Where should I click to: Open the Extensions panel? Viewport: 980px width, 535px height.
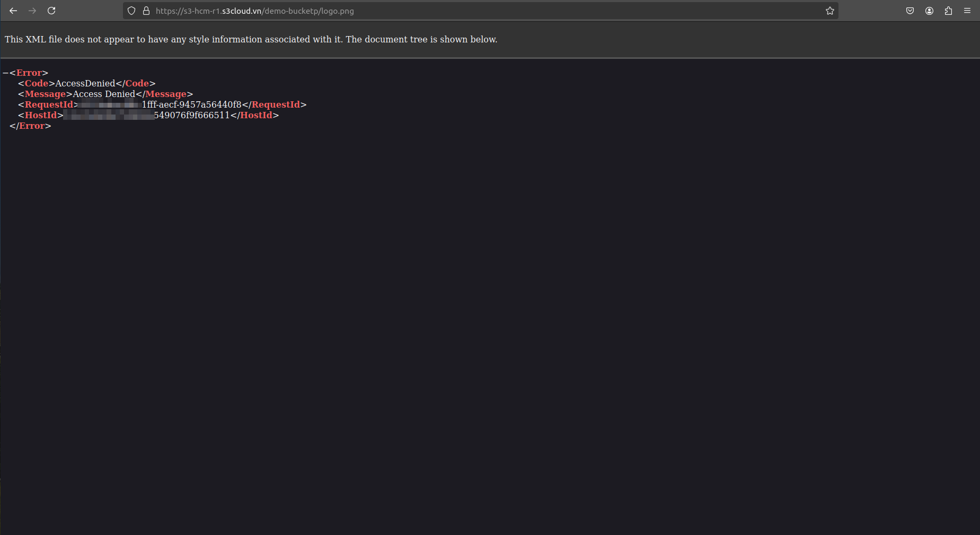[948, 11]
